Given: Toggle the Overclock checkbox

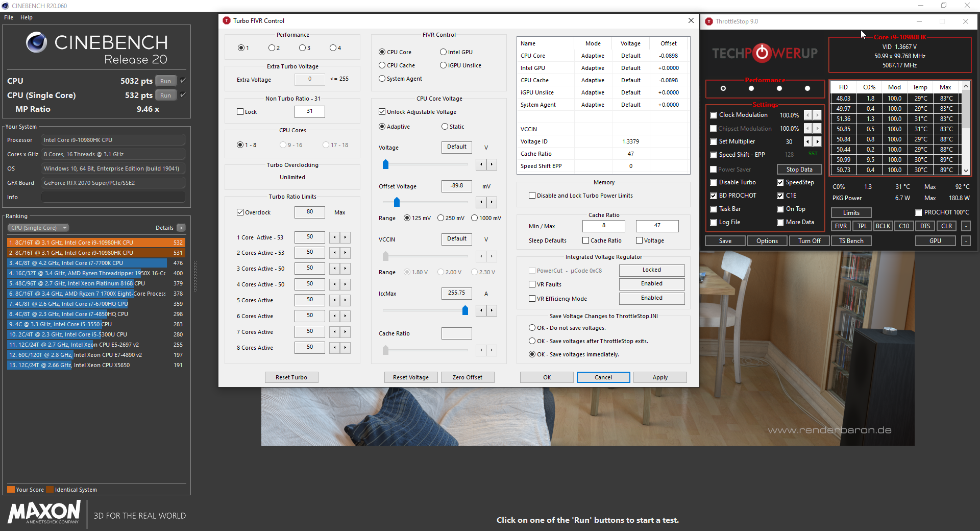Looking at the screenshot, I should click(x=240, y=212).
